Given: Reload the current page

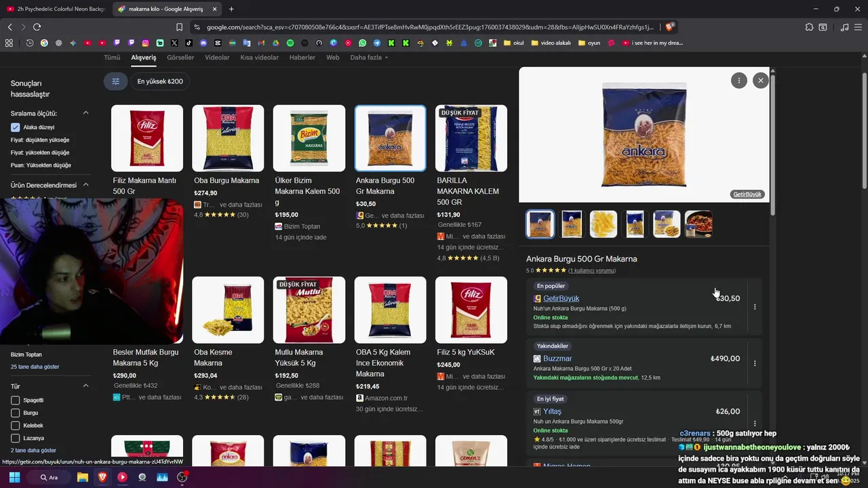Looking at the screenshot, I should tap(37, 27).
